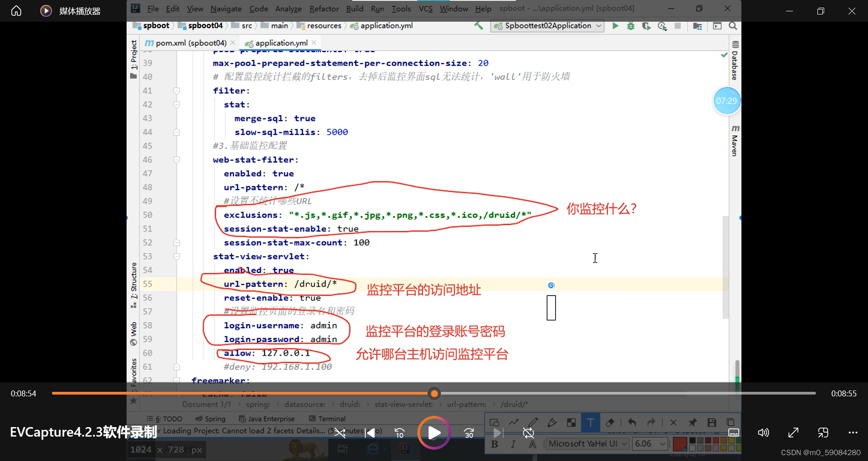
Task: Toggle italic text formatting
Action: coord(513,445)
